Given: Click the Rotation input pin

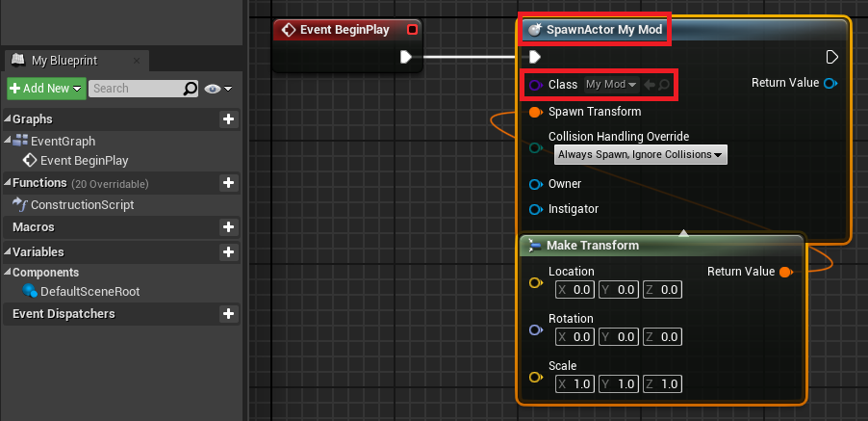Looking at the screenshot, I should click(x=535, y=330).
